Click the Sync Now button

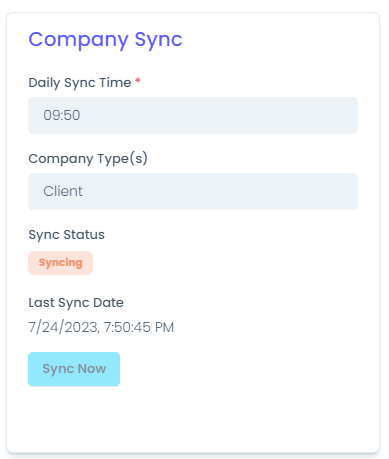coord(74,369)
